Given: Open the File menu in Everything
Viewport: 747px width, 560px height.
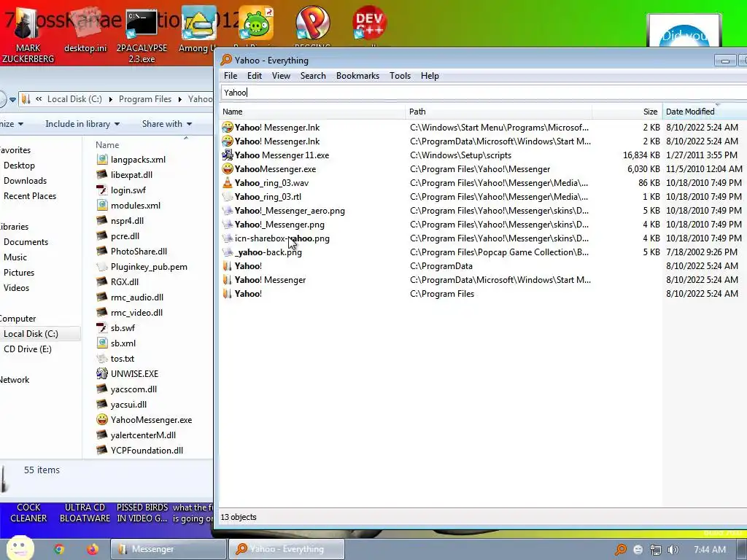Looking at the screenshot, I should (231, 76).
